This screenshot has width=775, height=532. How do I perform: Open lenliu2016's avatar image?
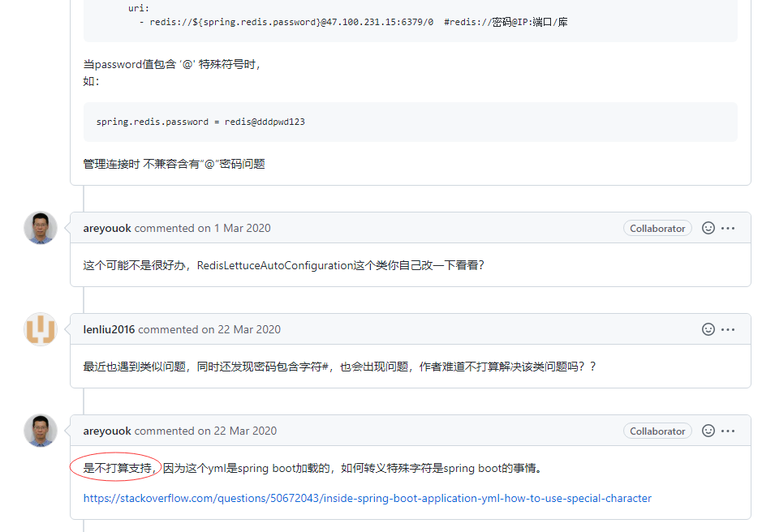40,329
